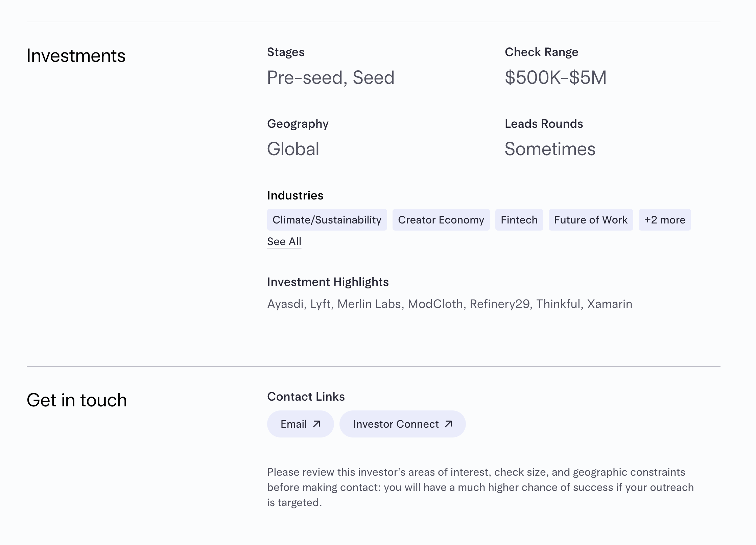Viewport: 756px width, 545px height.
Task: Click the Investments section heading
Action: [76, 56]
